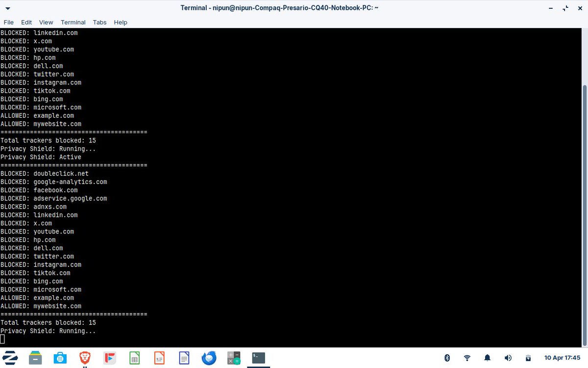Click the 'BLOCKED: facebook.com' line
Image resolution: width=588 pixels, height=368 pixels.
point(39,190)
